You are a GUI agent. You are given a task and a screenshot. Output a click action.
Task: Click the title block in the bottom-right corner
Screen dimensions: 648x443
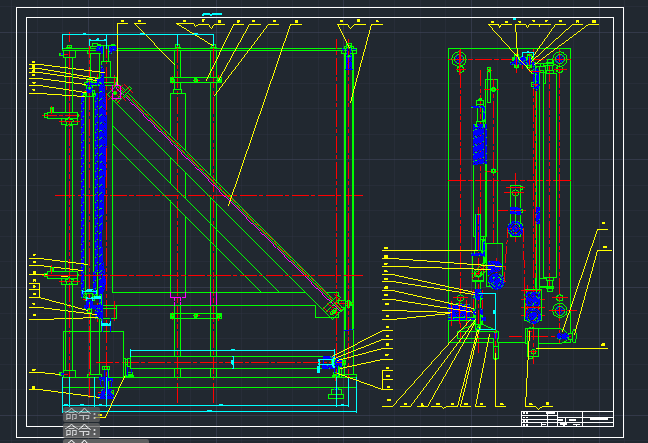click(x=566, y=417)
